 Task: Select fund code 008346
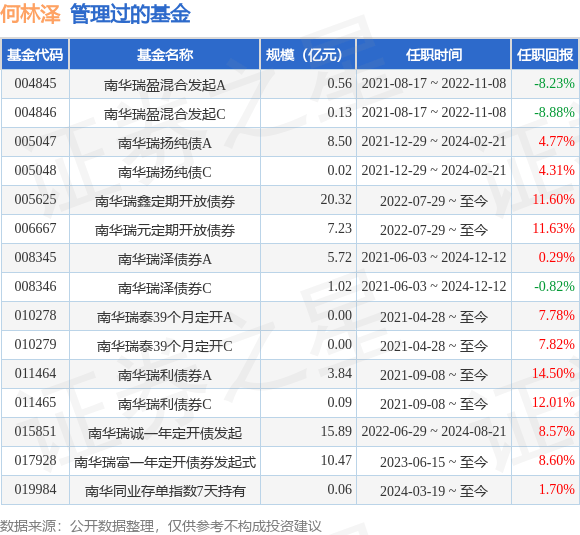tap(36, 286)
